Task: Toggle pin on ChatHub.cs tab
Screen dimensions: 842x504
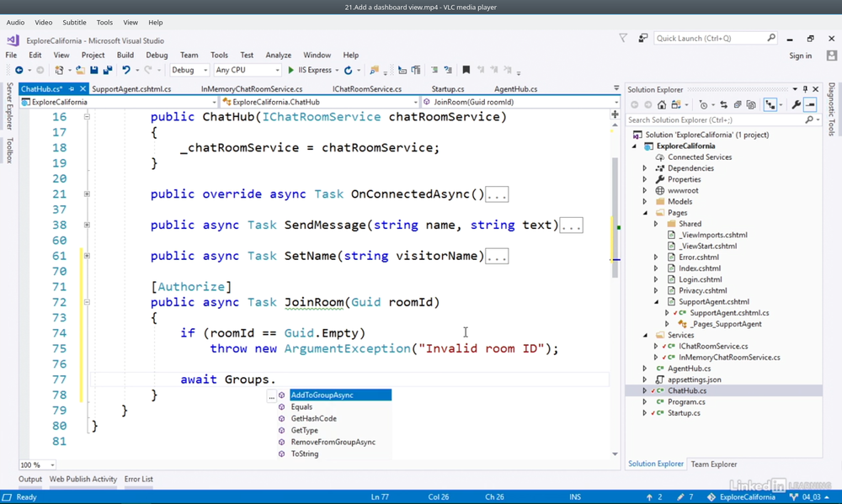Action: (x=72, y=89)
